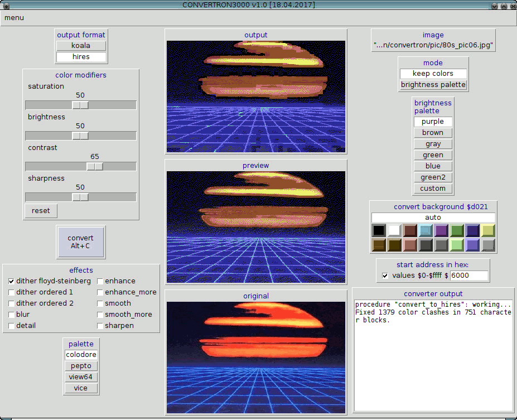Viewport: 517px width, 420px height.
Task: Select the black background color swatch
Action: pyautogui.click(x=379, y=230)
